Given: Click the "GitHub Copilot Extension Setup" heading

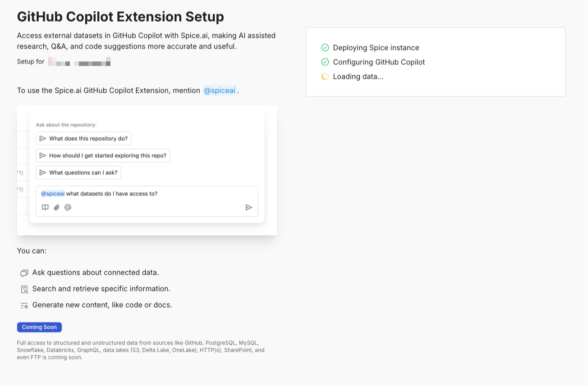Looking at the screenshot, I should pyautogui.click(x=120, y=17).
